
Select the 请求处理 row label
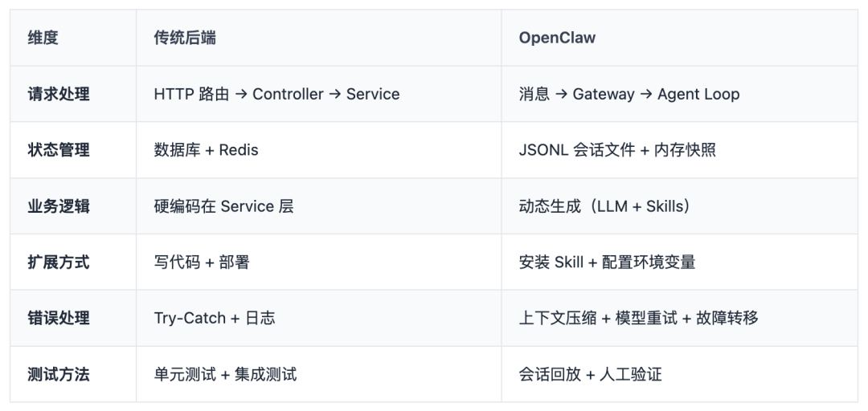(59, 94)
